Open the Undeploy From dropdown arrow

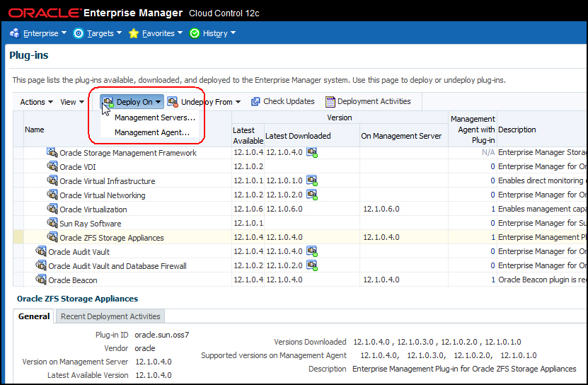pos(238,102)
